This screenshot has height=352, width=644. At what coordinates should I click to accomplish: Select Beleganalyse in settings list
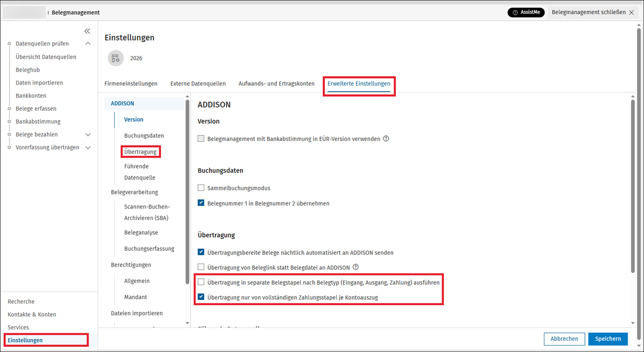point(141,233)
